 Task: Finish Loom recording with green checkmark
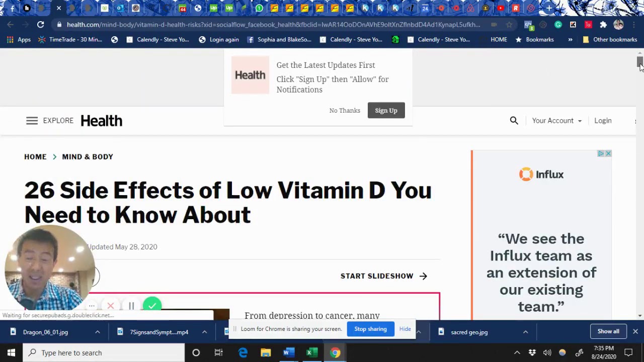[152, 305]
